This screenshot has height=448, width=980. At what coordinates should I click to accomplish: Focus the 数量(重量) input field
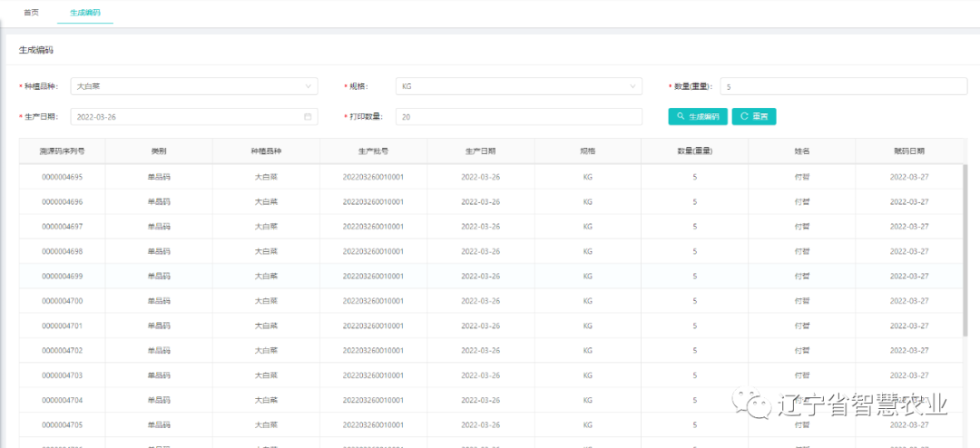844,87
